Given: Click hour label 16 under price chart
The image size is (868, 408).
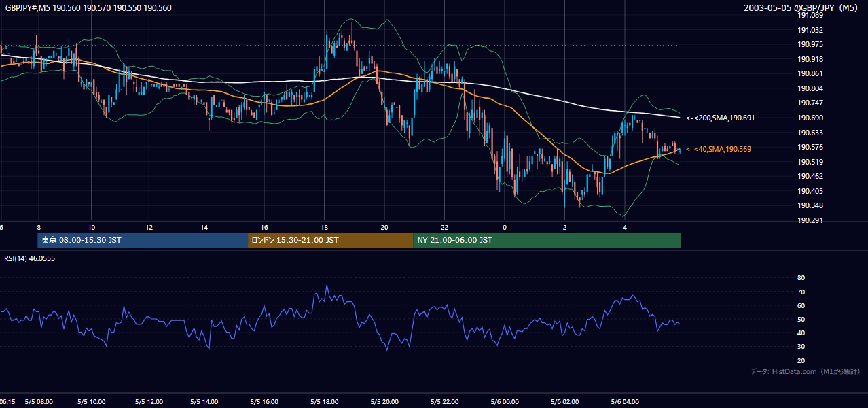Looking at the screenshot, I should pyautogui.click(x=264, y=227).
